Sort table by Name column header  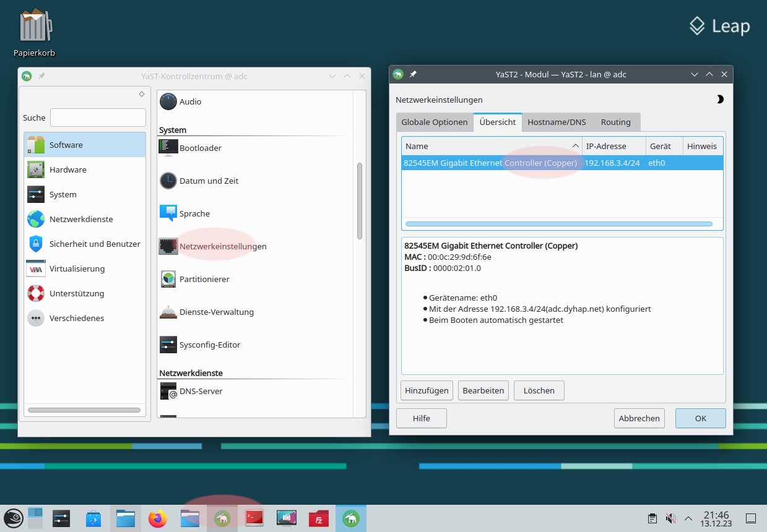492,147
